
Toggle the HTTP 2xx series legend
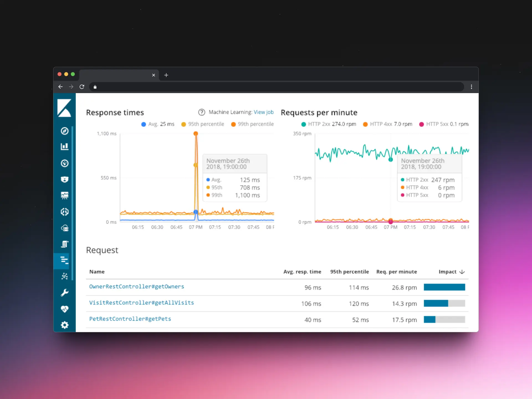point(328,124)
